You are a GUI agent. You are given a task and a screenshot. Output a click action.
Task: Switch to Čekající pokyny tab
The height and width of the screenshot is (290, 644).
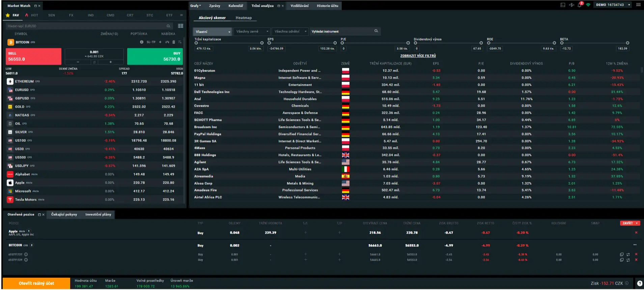click(x=64, y=214)
